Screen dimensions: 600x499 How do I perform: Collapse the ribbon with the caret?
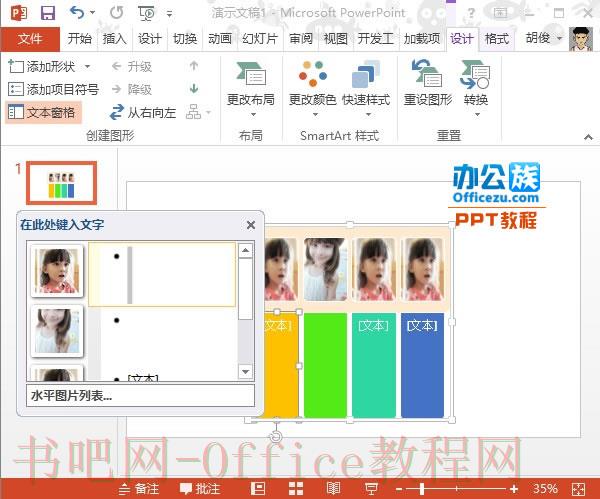coord(589,137)
